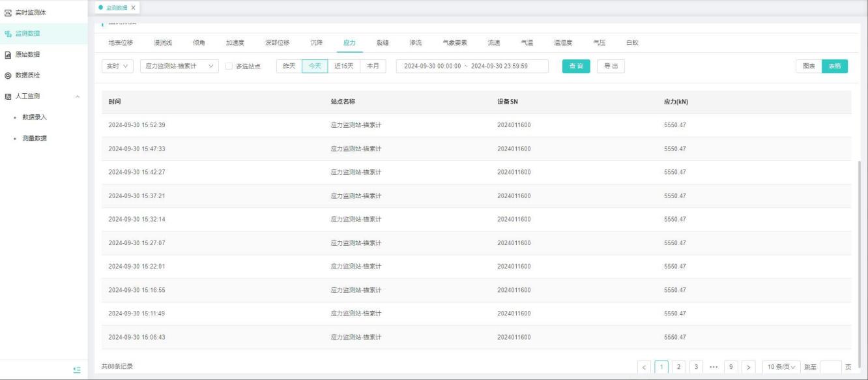Click the 数据质检 sidebar icon

(x=8, y=75)
